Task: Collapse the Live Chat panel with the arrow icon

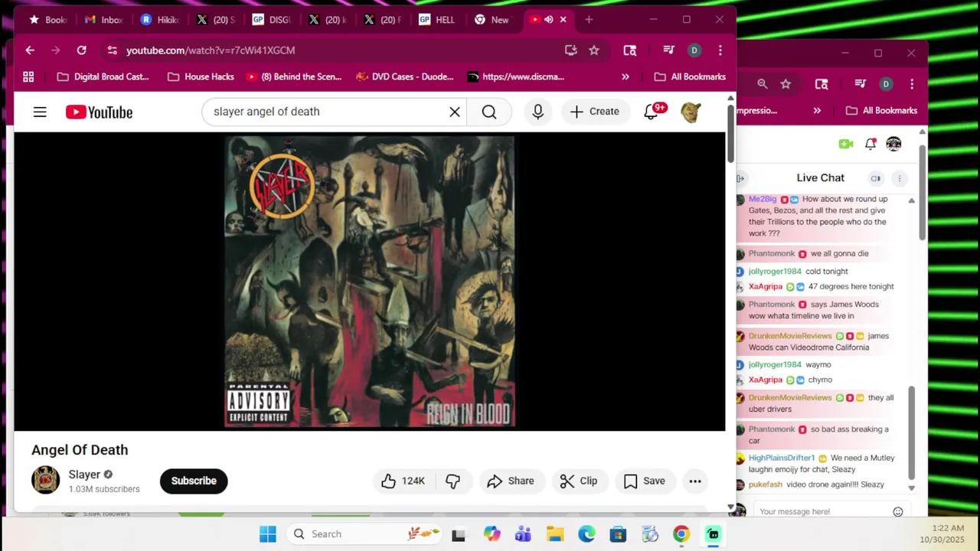Action: point(740,178)
